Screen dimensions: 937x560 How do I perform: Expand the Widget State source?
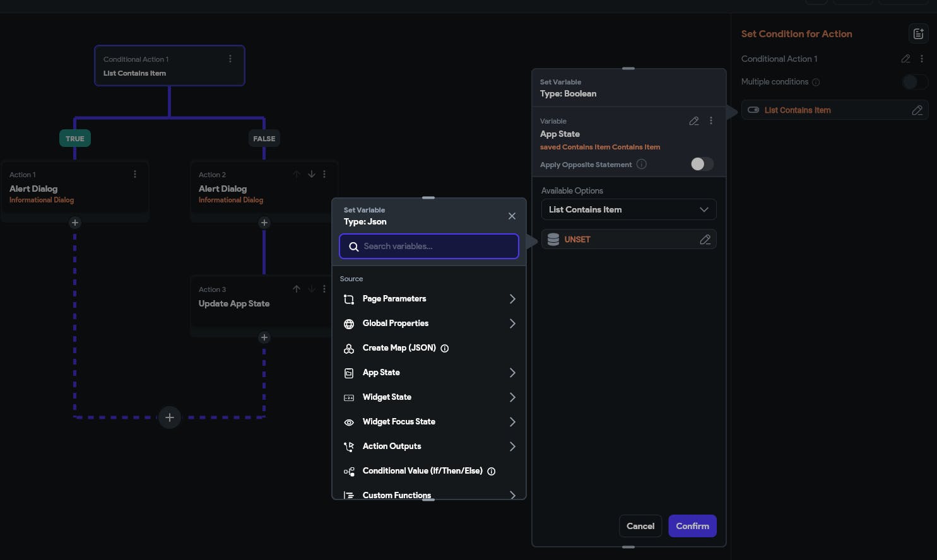[429, 397]
